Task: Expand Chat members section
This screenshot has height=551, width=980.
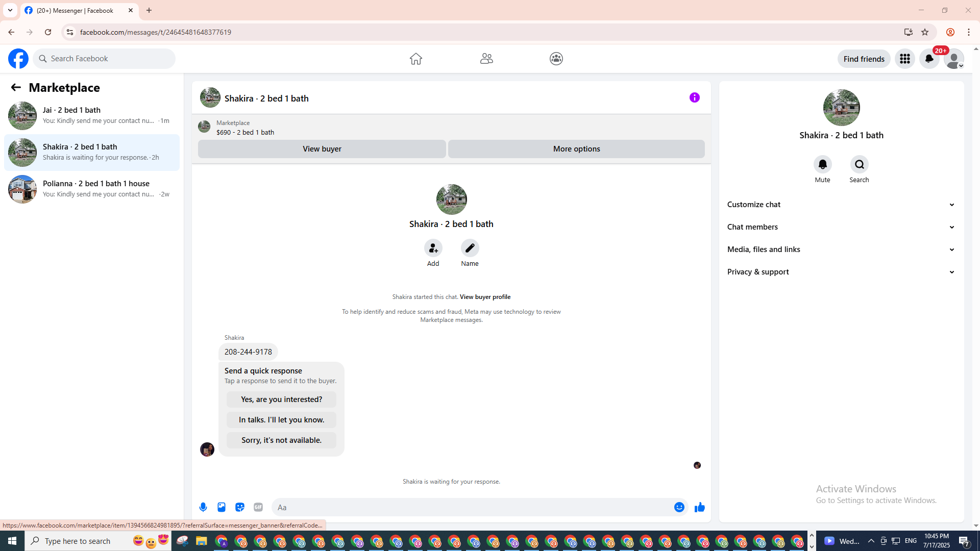Action: point(841,227)
